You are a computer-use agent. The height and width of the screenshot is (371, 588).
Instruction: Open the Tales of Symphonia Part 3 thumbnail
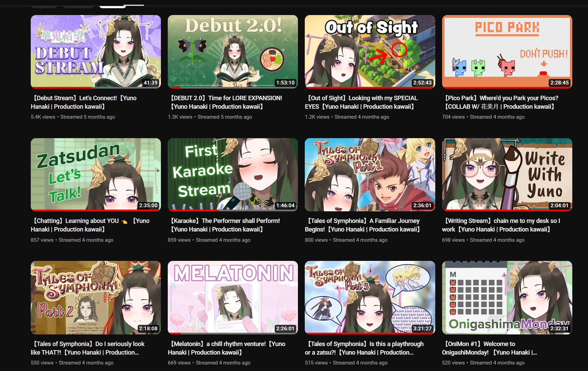[370, 297]
